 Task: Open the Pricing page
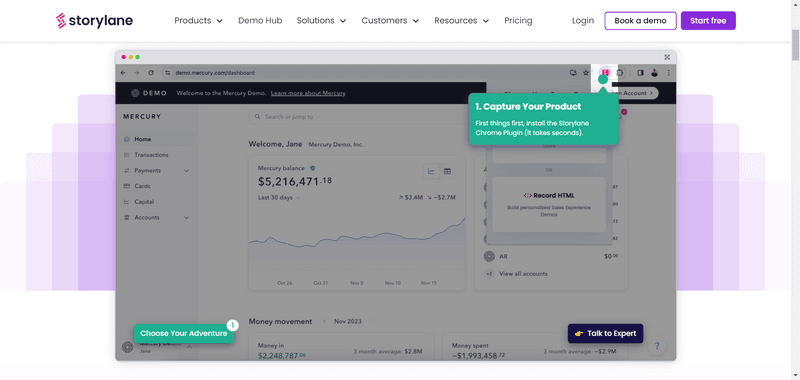click(518, 20)
